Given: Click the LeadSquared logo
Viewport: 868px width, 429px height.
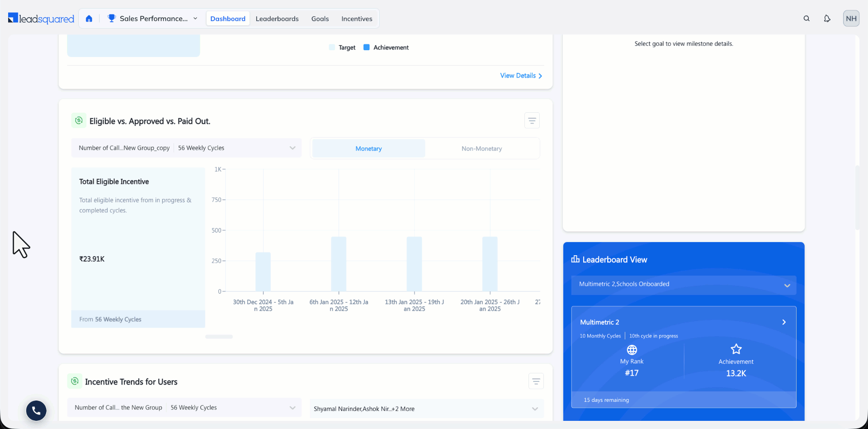Looking at the screenshot, I should (41, 19).
